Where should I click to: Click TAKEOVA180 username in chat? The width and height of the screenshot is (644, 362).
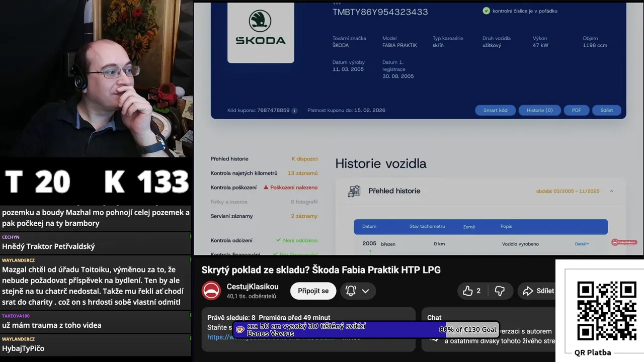(16, 316)
